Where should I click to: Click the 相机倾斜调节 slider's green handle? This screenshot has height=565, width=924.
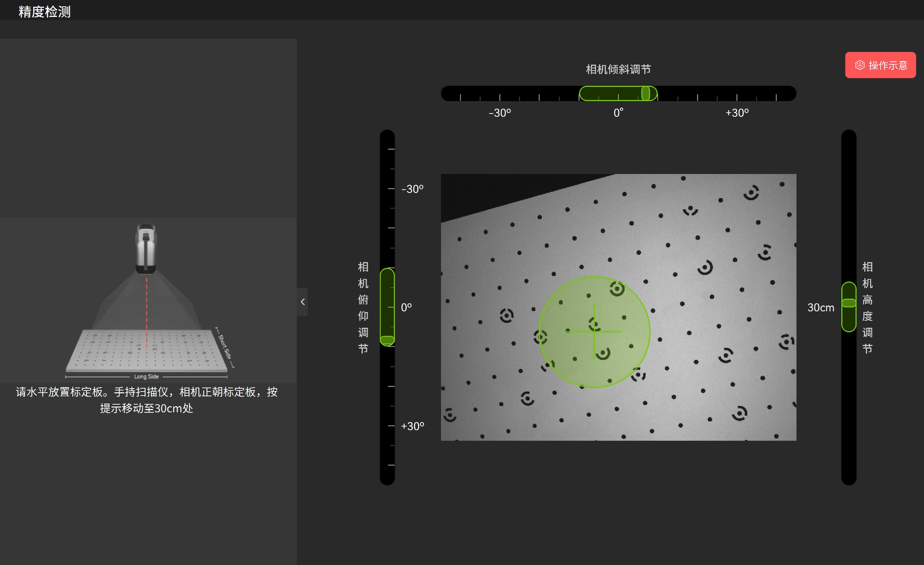coord(646,93)
